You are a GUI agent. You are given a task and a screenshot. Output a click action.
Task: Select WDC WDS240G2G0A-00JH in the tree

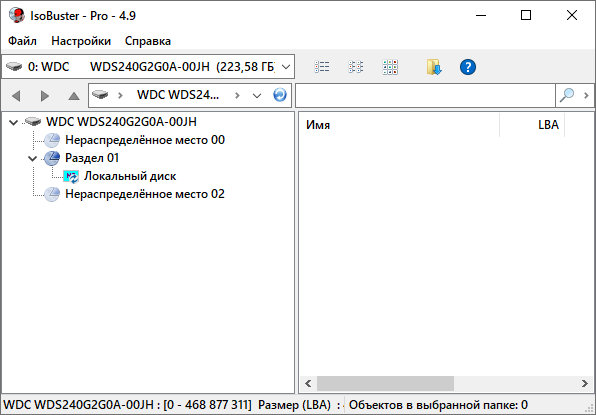click(122, 122)
